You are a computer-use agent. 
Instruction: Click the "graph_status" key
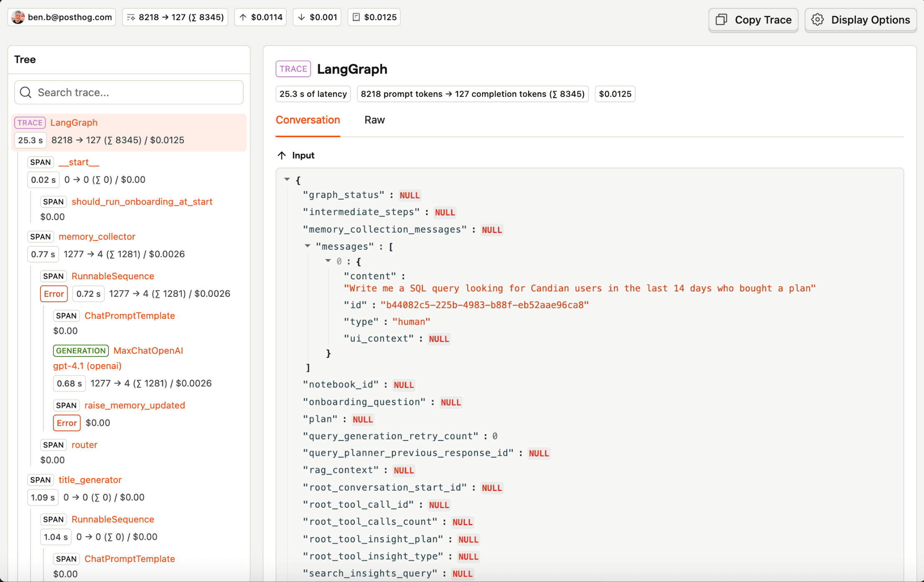tap(343, 195)
